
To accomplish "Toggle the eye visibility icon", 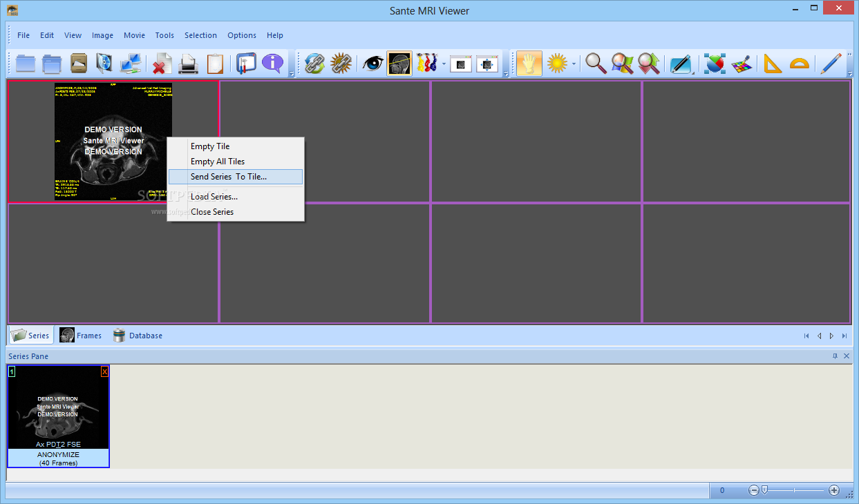I will [373, 64].
